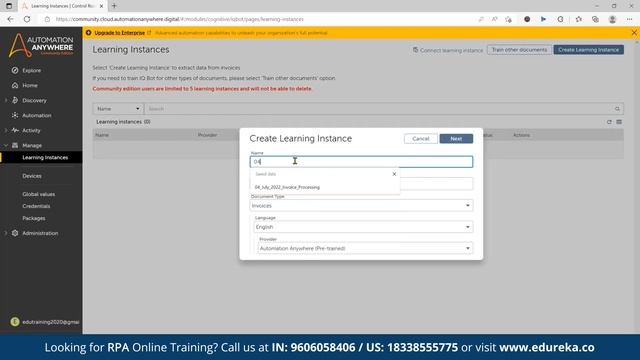This screenshot has width=640, height=360.
Task: Click the edutraining2020 user profile
Action: [x=45, y=322]
